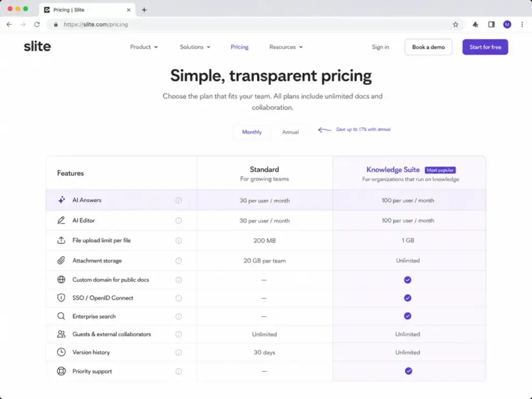The width and height of the screenshot is (532, 399).
Task: Click the Attachment storage paperclip icon
Action: click(x=61, y=260)
